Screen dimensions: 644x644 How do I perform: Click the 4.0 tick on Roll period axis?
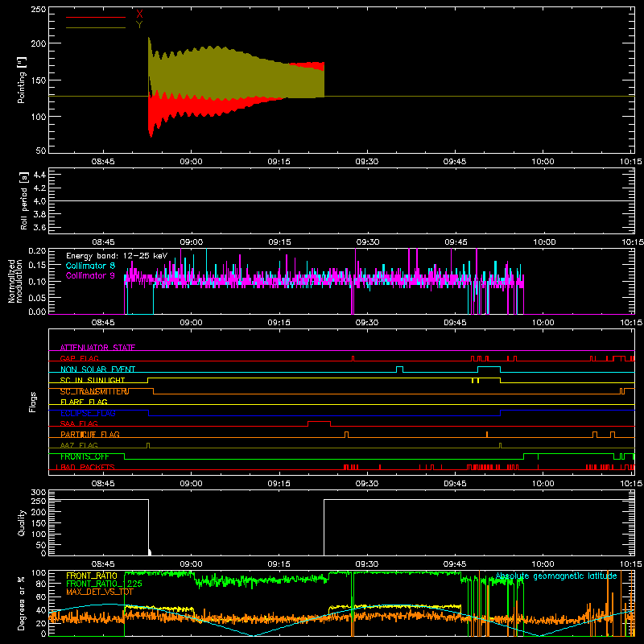(39, 201)
